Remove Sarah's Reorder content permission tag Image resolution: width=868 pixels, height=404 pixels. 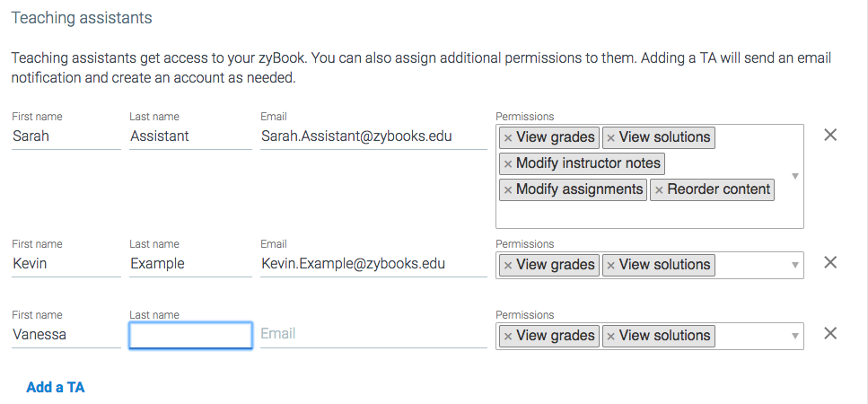point(659,189)
